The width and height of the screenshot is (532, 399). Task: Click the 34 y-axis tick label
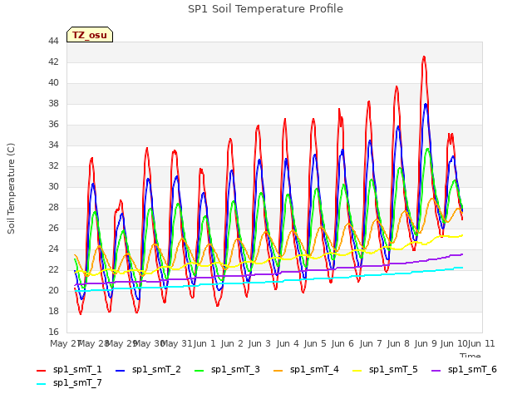tap(53, 145)
